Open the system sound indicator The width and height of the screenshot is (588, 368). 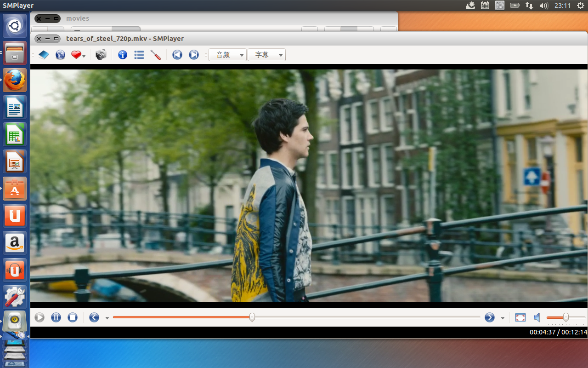click(544, 6)
